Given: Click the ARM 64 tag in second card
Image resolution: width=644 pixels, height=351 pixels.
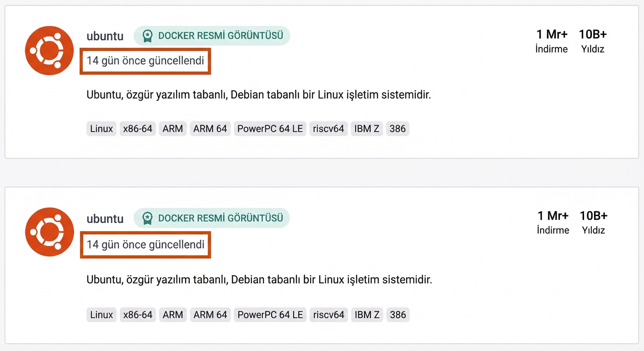Looking at the screenshot, I should pos(210,314).
